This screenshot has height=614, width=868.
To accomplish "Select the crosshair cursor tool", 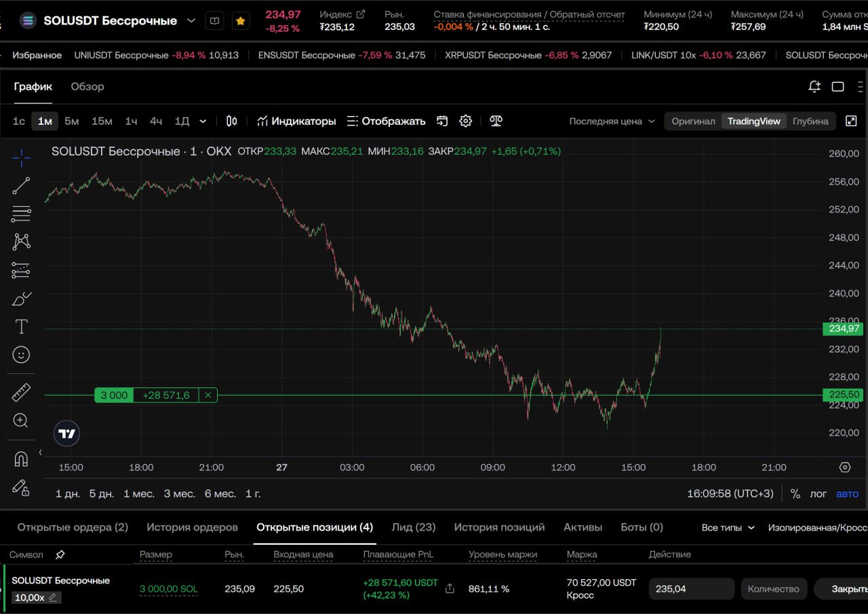I will (x=21, y=158).
